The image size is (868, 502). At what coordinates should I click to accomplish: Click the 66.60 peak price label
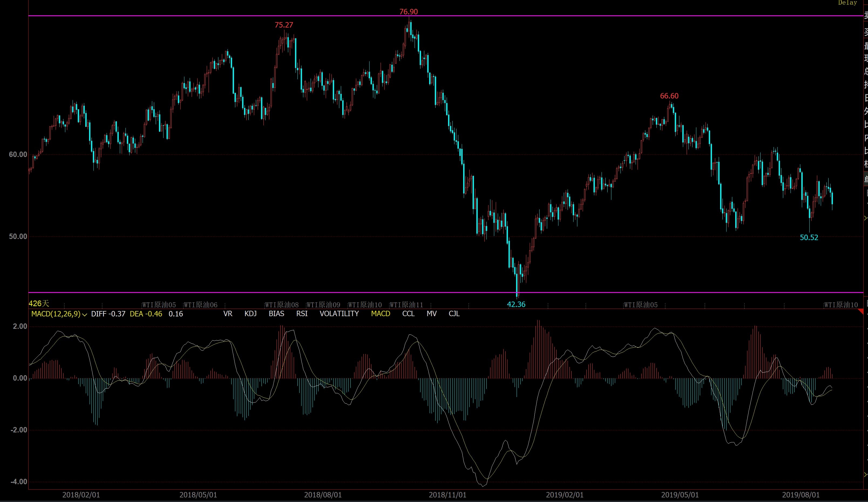[x=669, y=96]
